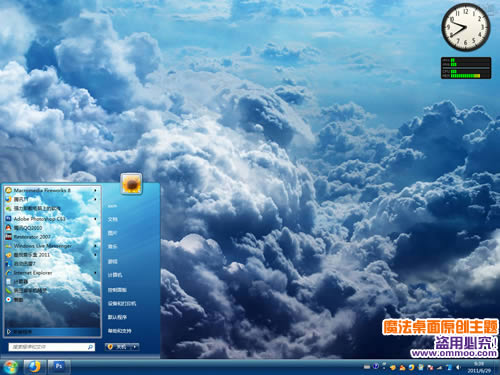Open the browser icon pinned on taskbar
Image resolution: width=500 pixels, height=375 pixels.
click(x=34, y=367)
